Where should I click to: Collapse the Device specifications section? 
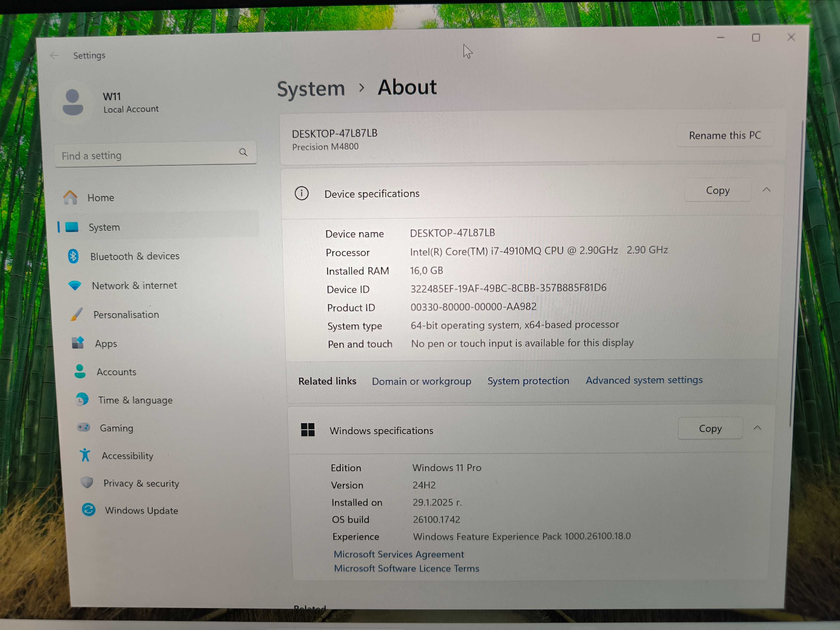766,189
